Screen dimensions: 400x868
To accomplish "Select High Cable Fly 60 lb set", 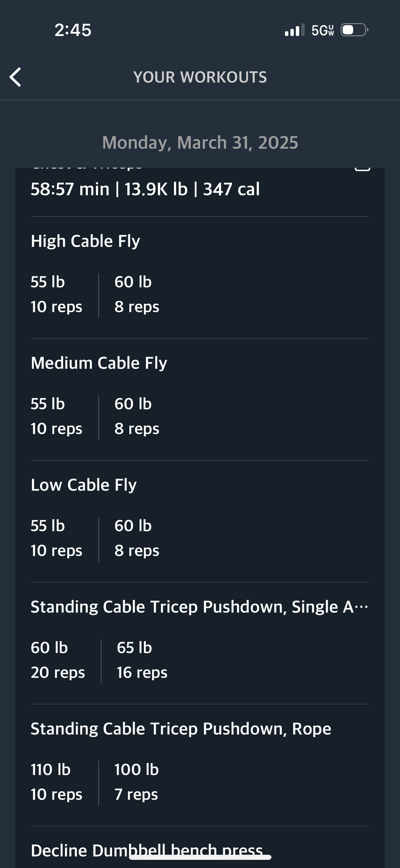I will click(137, 294).
